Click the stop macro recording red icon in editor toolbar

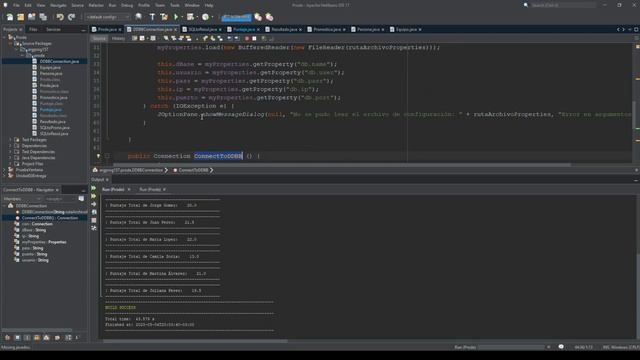point(247,38)
